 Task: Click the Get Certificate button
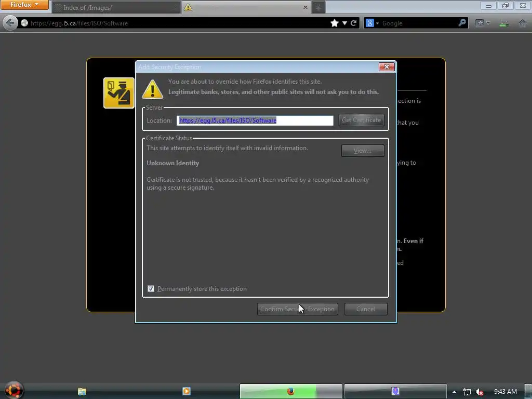(362, 120)
